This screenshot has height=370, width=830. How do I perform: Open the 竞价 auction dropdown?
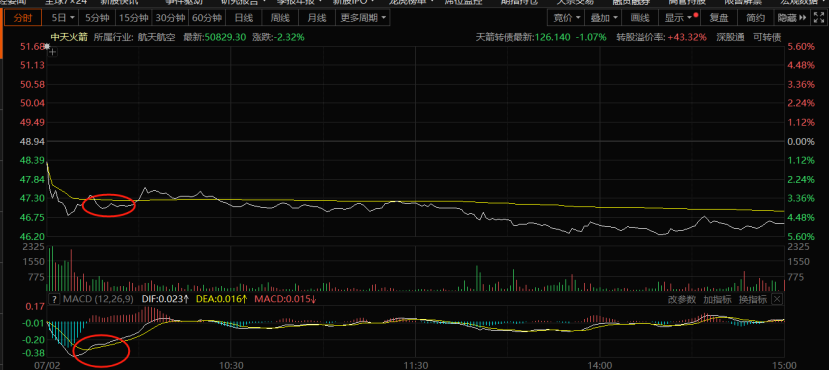point(566,18)
